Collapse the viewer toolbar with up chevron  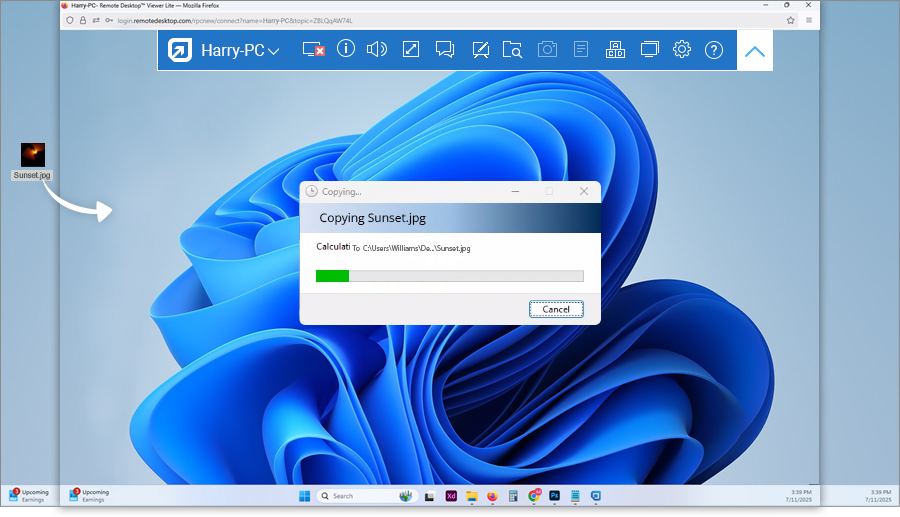[x=756, y=51]
